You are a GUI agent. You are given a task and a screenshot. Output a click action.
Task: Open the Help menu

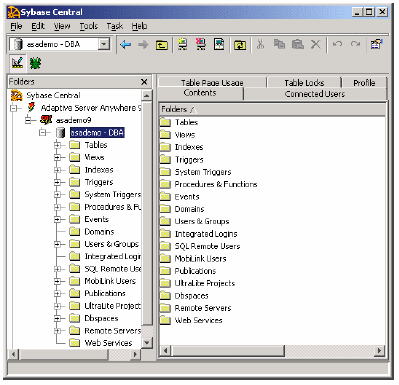click(139, 26)
